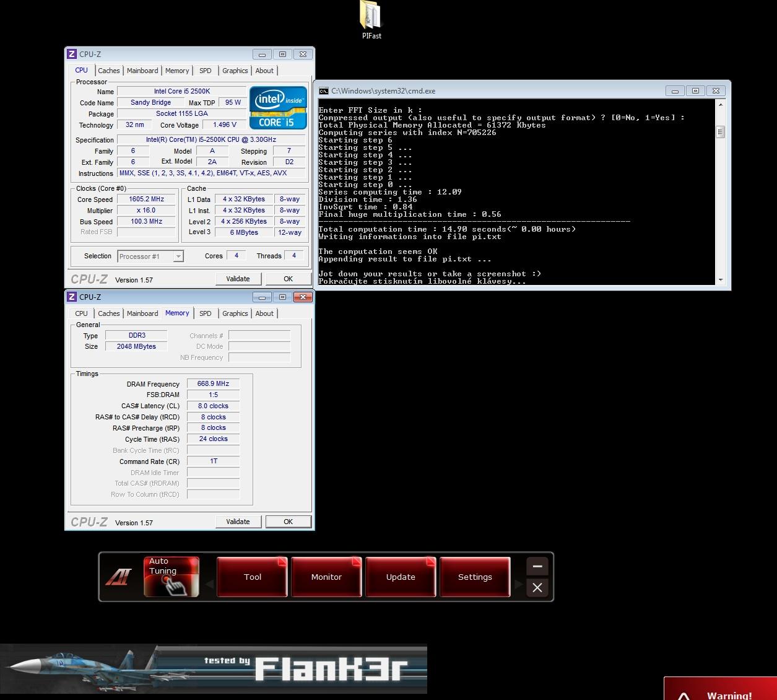Click Specification field i5-2500K CPU @ 3.30GHz
The image size is (777, 700).
point(212,140)
